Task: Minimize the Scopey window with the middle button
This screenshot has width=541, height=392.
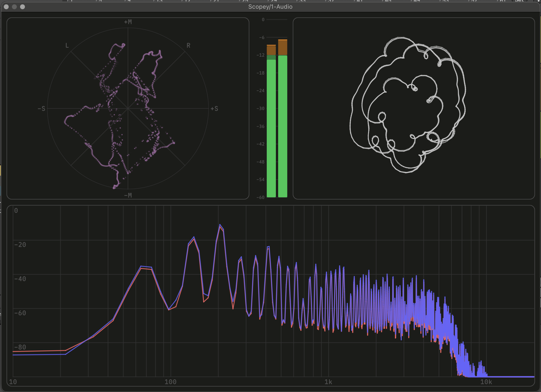Action: coord(14,7)
